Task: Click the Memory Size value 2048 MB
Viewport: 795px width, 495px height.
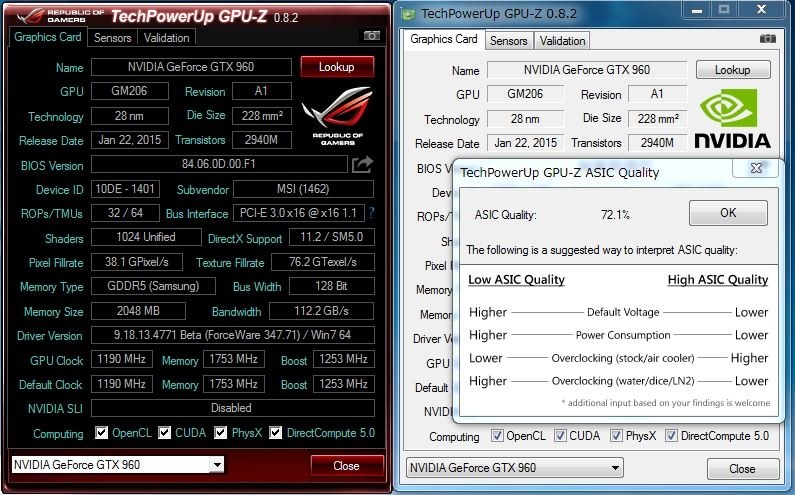Action: (x=138, y=310)
